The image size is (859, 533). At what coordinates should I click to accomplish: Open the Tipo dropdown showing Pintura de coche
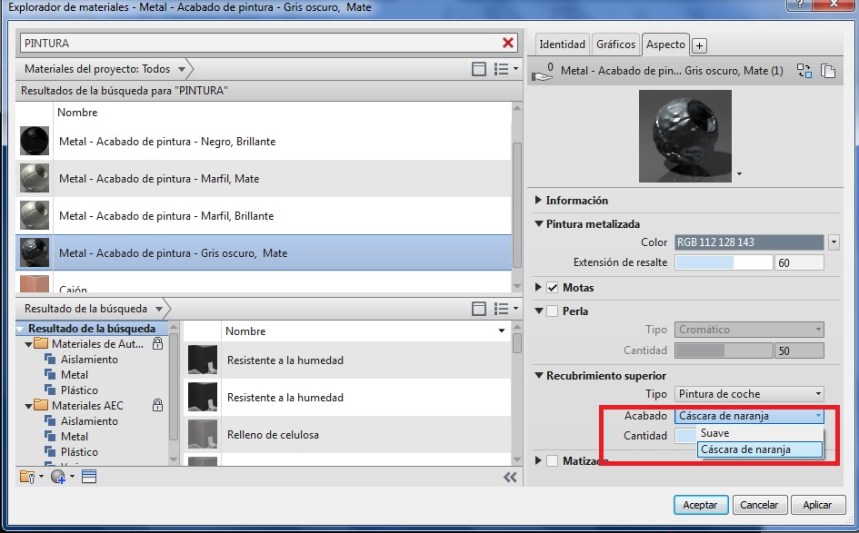pos(749,394)
